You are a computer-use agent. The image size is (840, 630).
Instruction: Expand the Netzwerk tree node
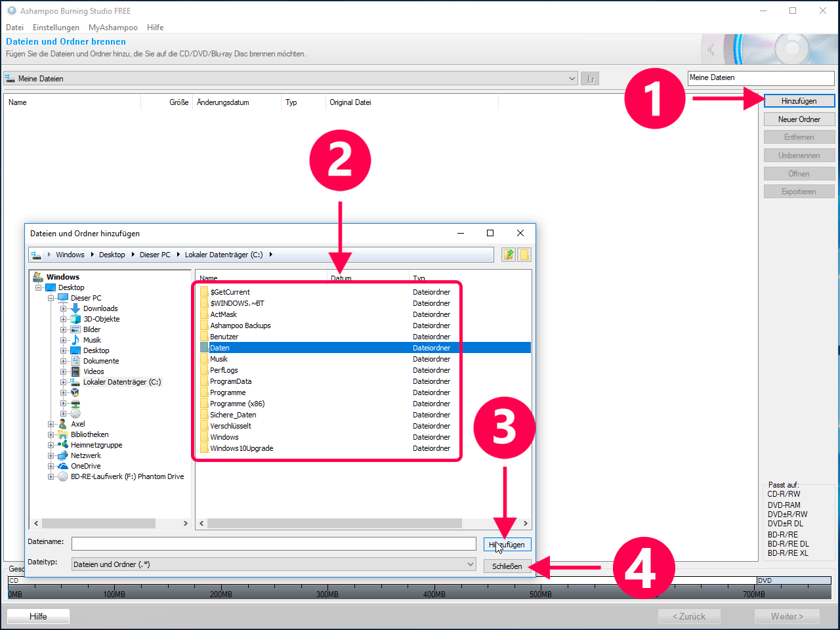(x=51, y=455)
